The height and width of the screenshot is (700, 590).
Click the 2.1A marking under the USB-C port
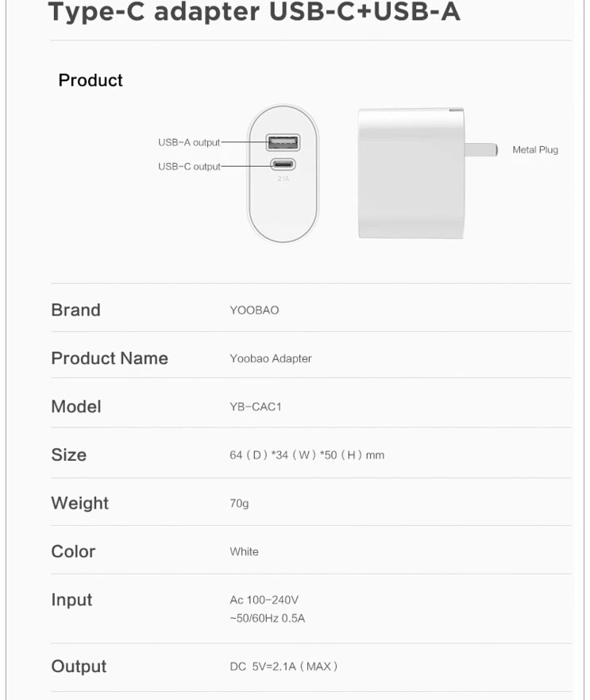[283, 179]
